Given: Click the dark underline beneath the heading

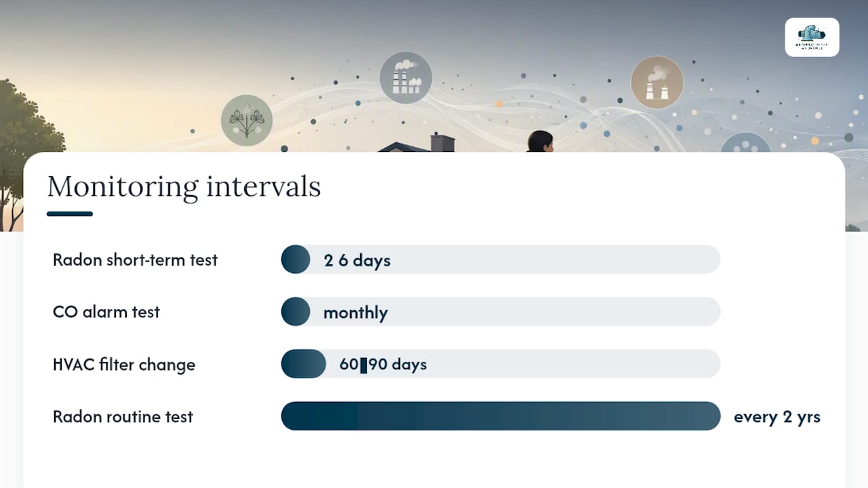Looking at the screenshot, I should [x=70, y=214].
